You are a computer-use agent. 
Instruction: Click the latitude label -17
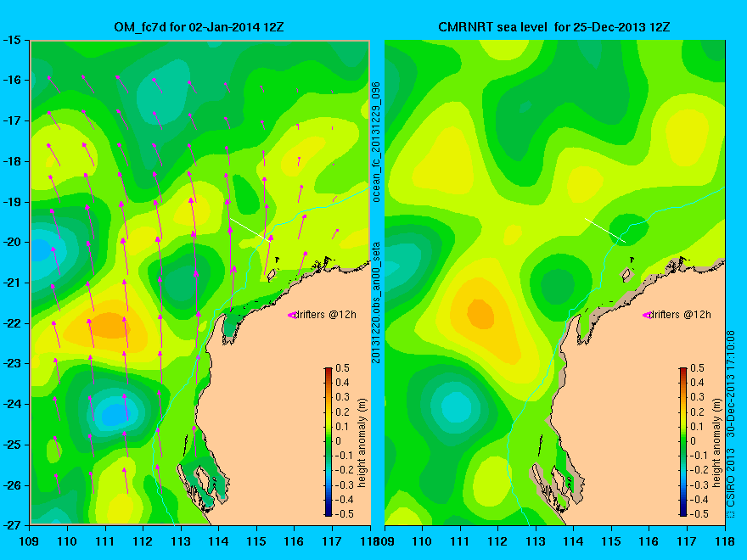[12, 120]
